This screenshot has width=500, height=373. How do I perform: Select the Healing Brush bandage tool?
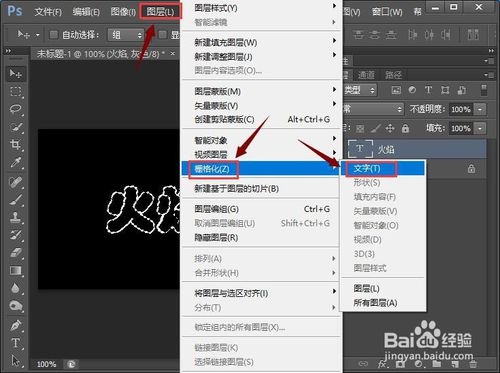[x=15, y=182]
